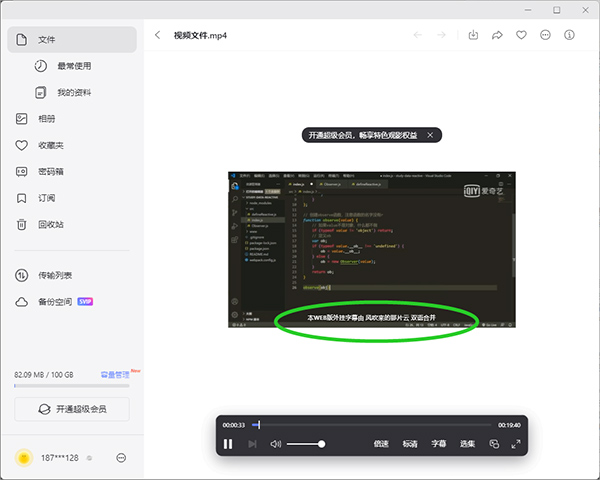Download the video with the download icon
Screen dimensions: 600x480
tap(473, 35)
